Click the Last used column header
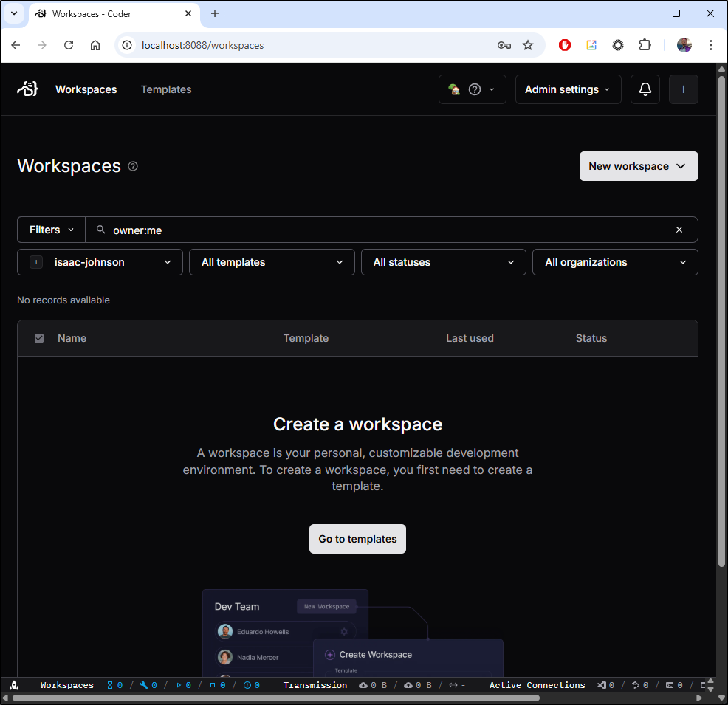 [x=470, y=338]
